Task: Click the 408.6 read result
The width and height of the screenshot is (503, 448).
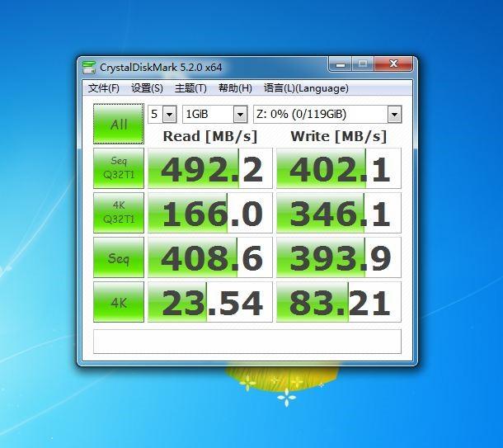Action: click(210, 257)
